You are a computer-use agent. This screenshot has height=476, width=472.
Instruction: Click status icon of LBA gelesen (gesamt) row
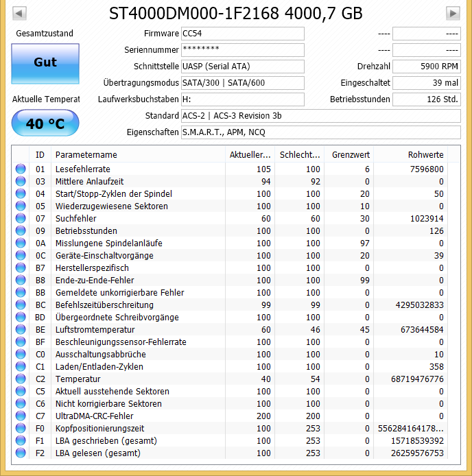pyautogui.click(x=21, y=453)
